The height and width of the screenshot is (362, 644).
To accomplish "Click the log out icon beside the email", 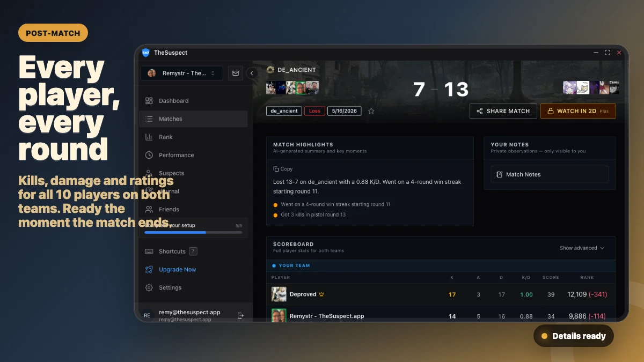I will tap(240, 316).
